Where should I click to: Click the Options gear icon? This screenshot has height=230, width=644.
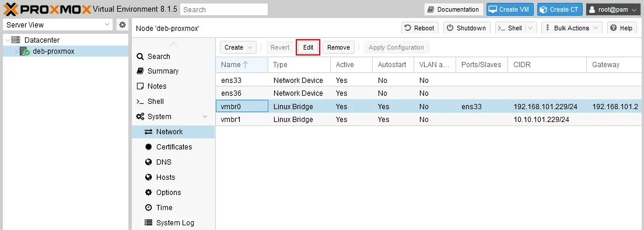pyautogui.click(x=149, y=193)
